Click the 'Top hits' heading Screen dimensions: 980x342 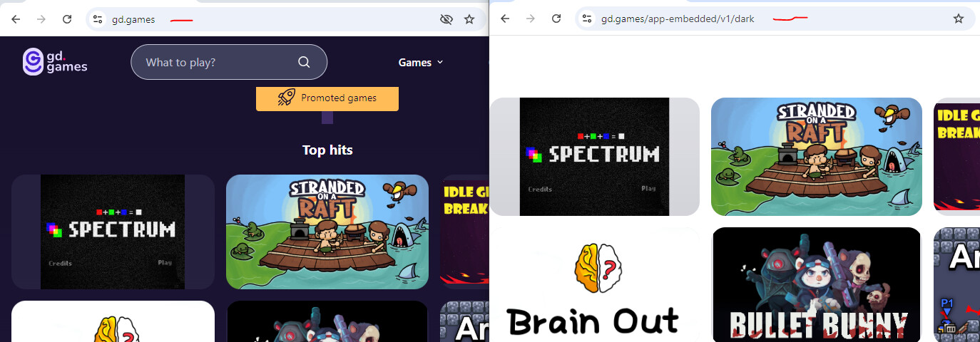point(327,150)
